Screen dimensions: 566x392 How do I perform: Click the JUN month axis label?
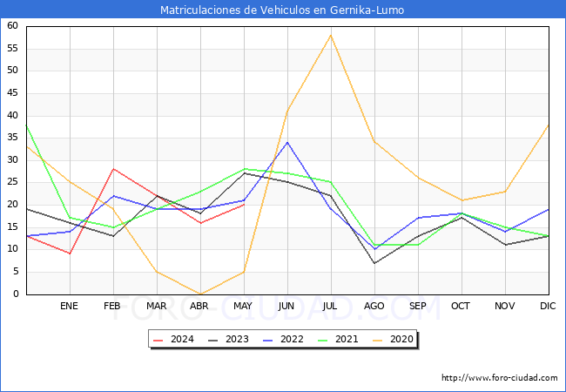pyautogui.click(x=286, y=306)
